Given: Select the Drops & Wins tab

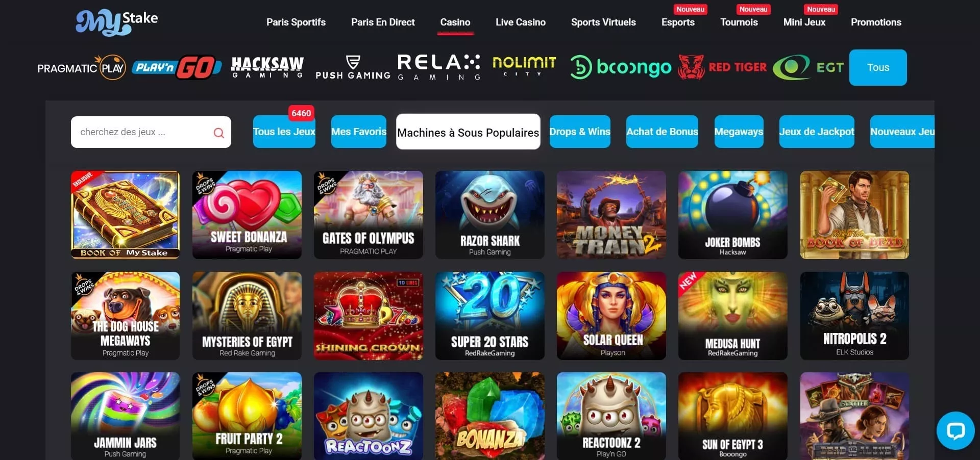Looking at the screenshot, I should (x=580, y=132).
